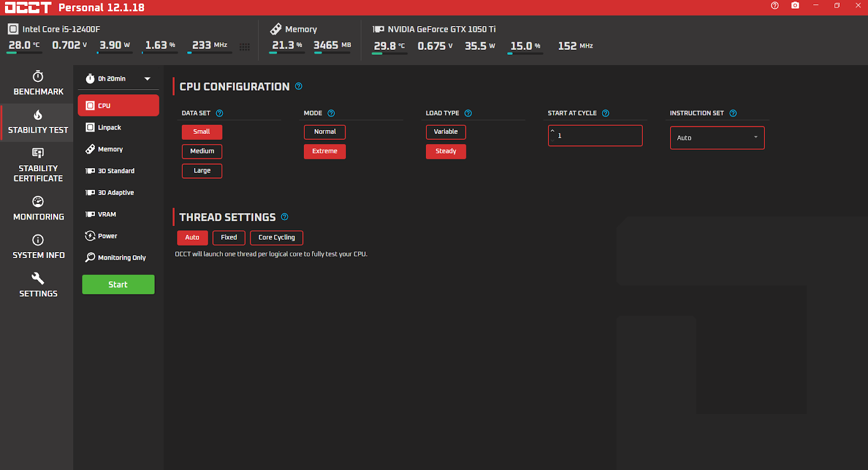
Task: Set thread settings to Fixed
Action: (x=229, y=237)
